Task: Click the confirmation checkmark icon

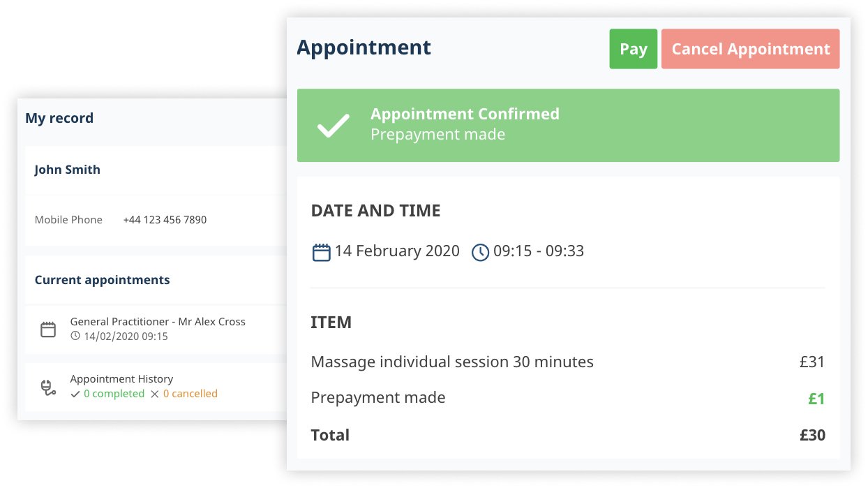Action: [333, 126]
